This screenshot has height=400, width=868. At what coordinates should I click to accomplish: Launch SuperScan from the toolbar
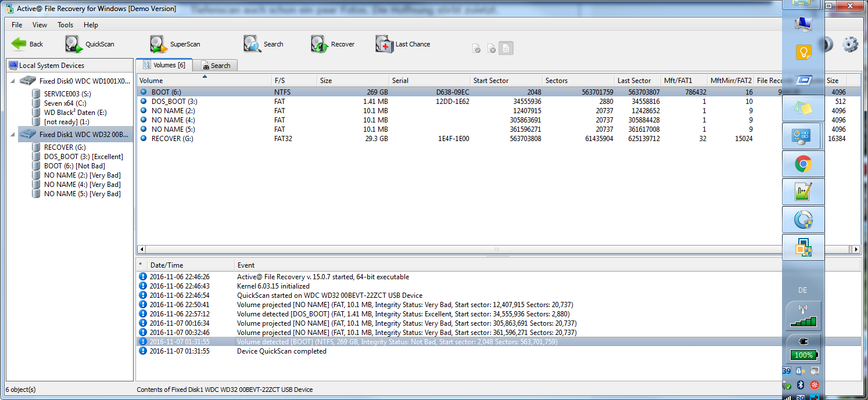coord(175,44)
